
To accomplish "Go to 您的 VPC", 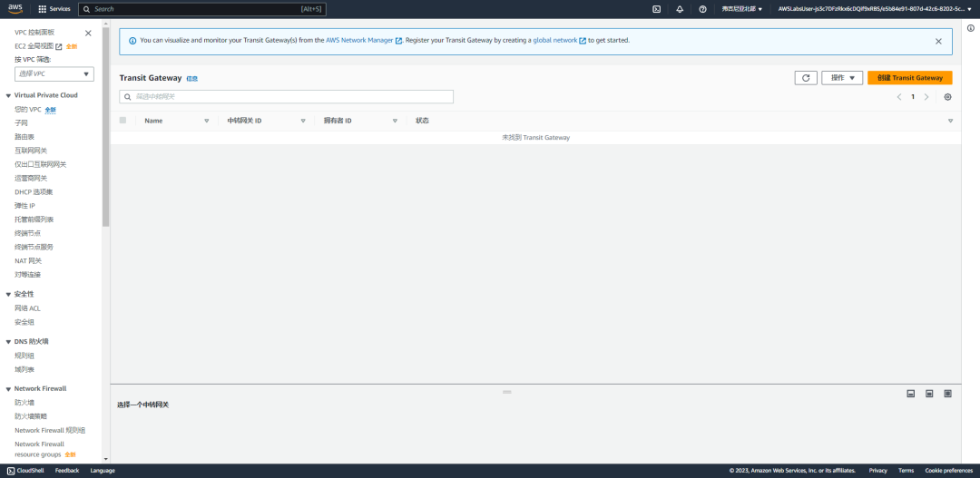I will [28, 110].
